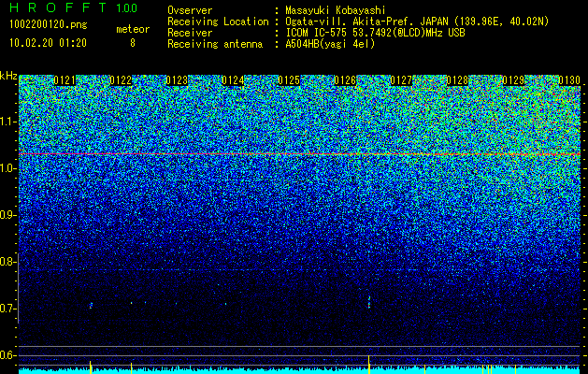Click the red horizontal carrier line
Screen dimensions: 588x374
[299, 154]
